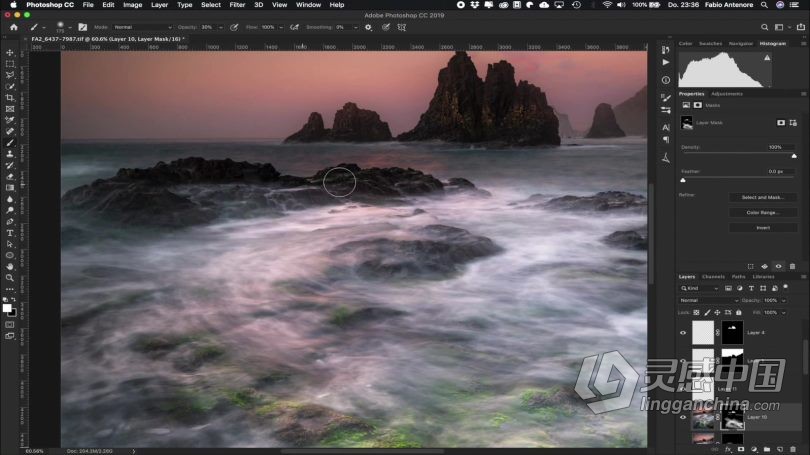Image resolution: width=810 pixels, height=455 pixels.
Task: Open the Select menu
Action: click(211, 5)
